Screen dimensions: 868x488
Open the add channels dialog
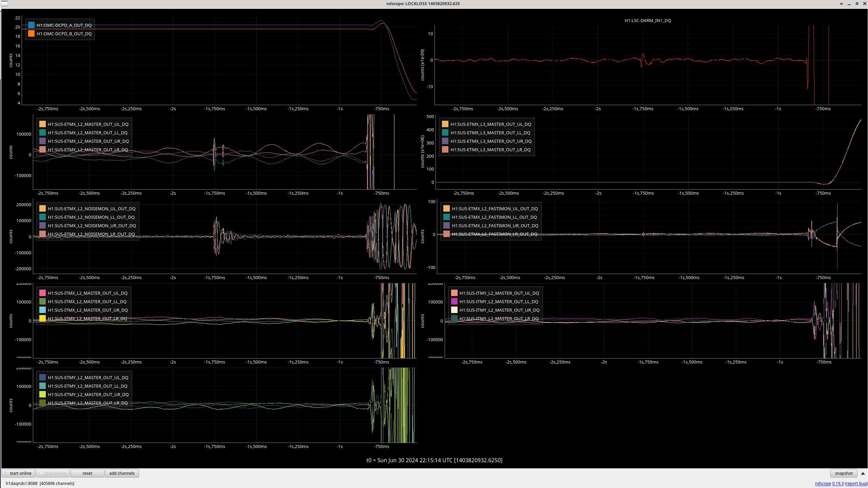[122, 473]
